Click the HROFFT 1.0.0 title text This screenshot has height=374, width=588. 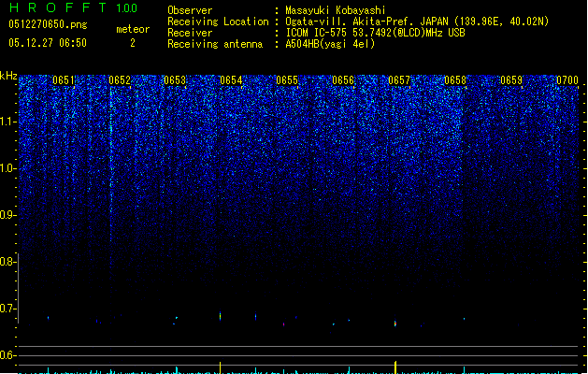click(x=73, y=7)
